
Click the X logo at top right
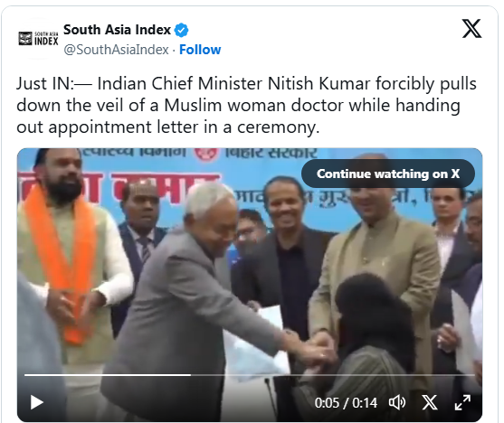coord(471,28)
